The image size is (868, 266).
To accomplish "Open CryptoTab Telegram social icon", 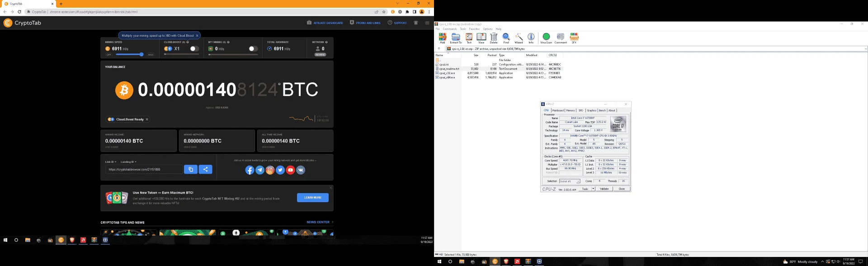I will pyautogui.click(x=260, y=170).
